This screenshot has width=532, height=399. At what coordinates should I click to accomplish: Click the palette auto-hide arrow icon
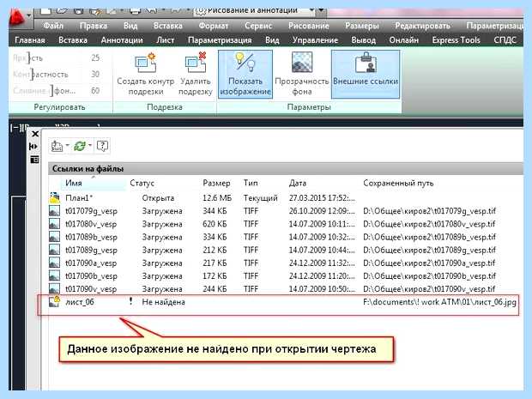(x=33, y=147)
